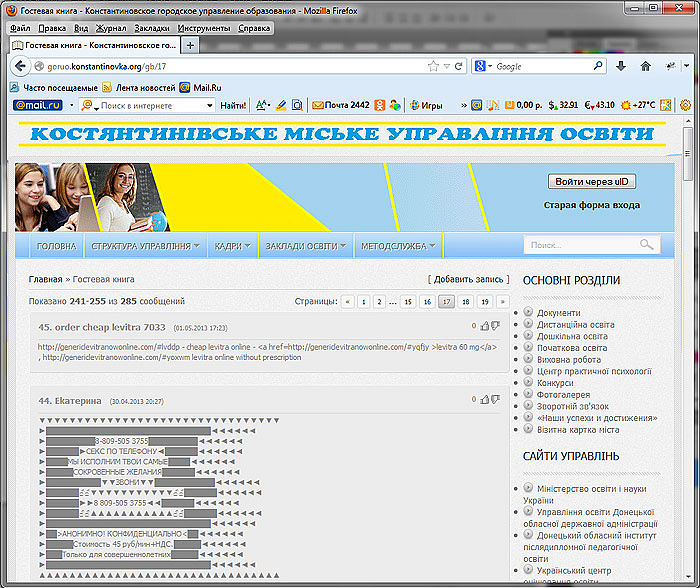Expand the ЗАКЛАДИ ОСВІТИ dropdown menu
The image size is (700, 588).
pos(305,245)
